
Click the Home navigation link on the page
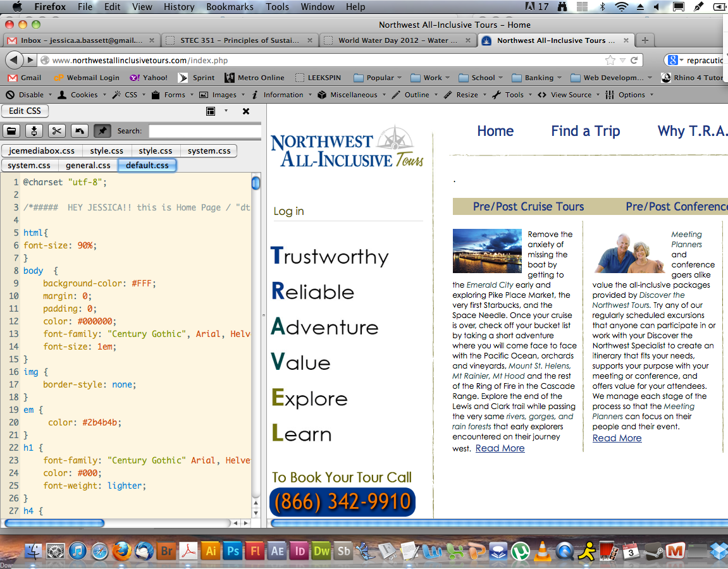(x=495, y=131)
